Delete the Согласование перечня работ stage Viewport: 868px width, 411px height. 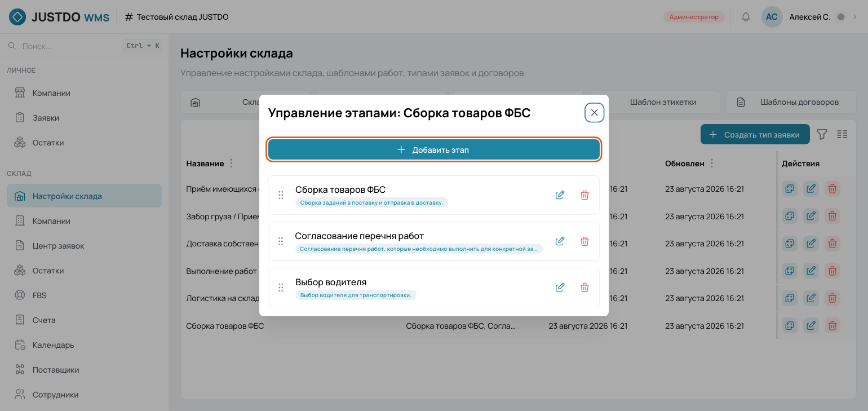point(584,241)
